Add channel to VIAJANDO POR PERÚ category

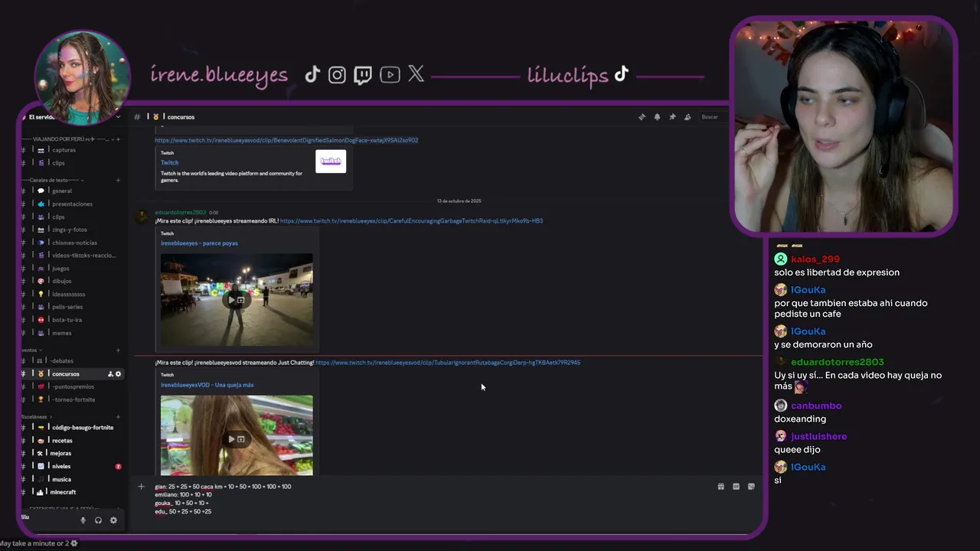coord(118,139)
